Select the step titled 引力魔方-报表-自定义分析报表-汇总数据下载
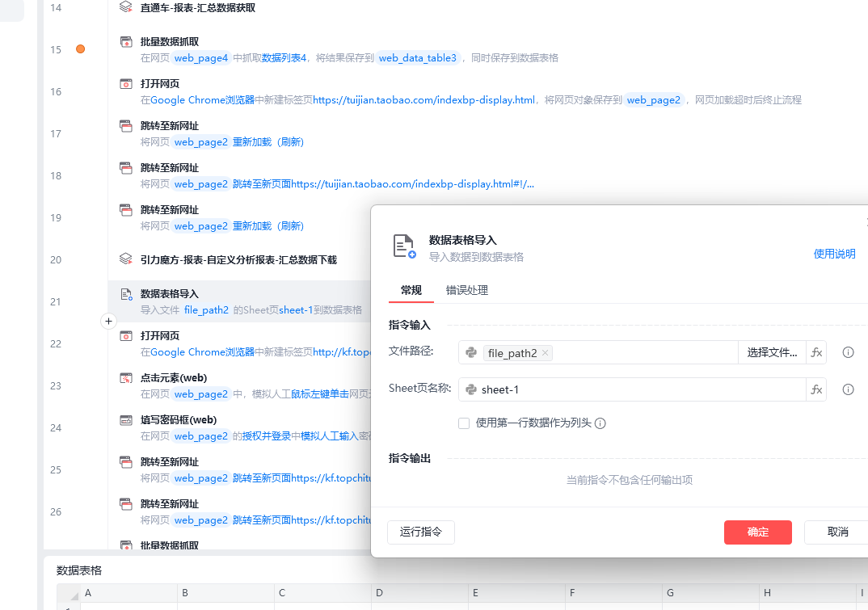This screenshot has width=868, height=610. (238, 259)
